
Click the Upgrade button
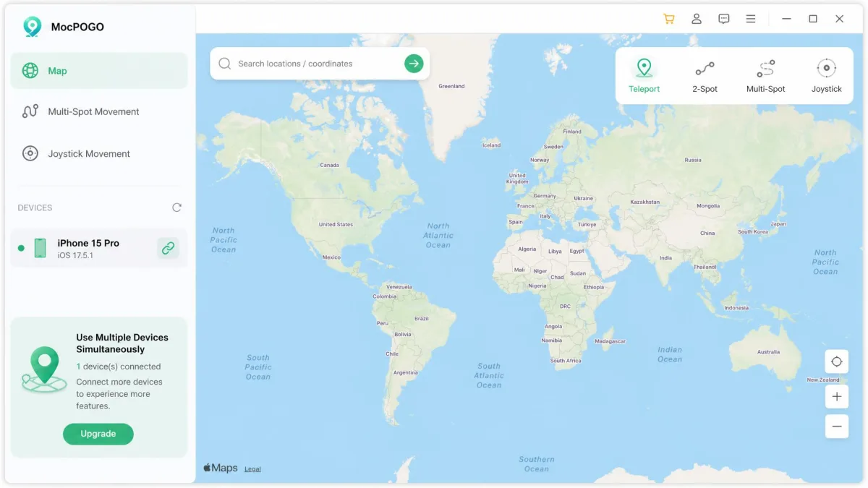(x=98, y=434)
